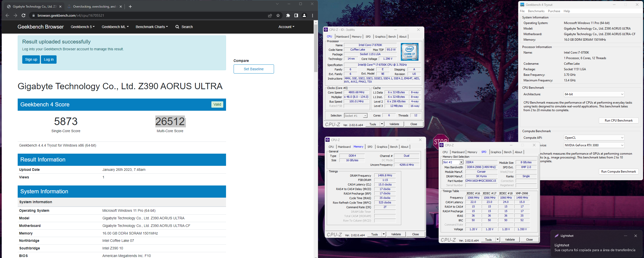
Task: Click Run CPU Benchmark button
Action: click(x=618, y=121)
